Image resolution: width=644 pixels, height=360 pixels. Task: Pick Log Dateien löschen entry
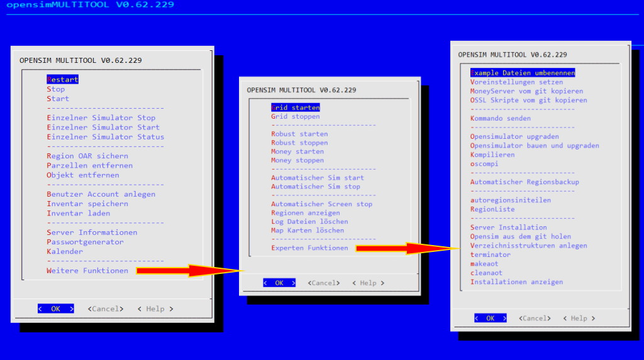click(x=309, y=222)
